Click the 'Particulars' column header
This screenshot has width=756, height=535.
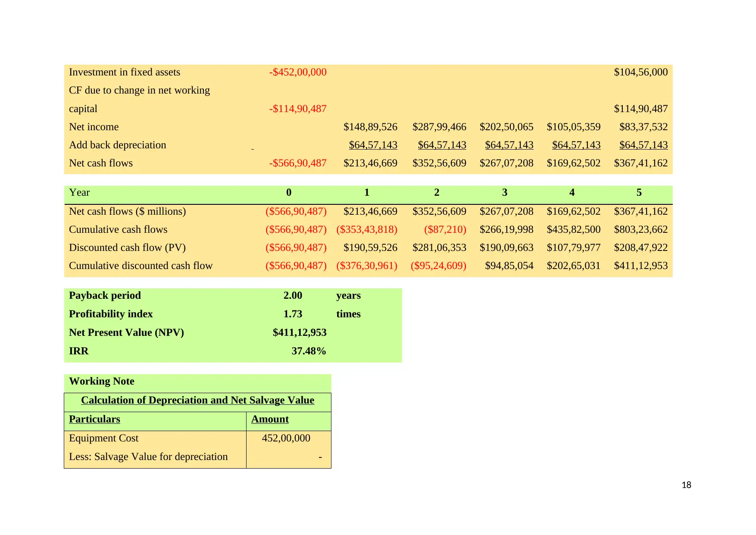click(94, 419)
